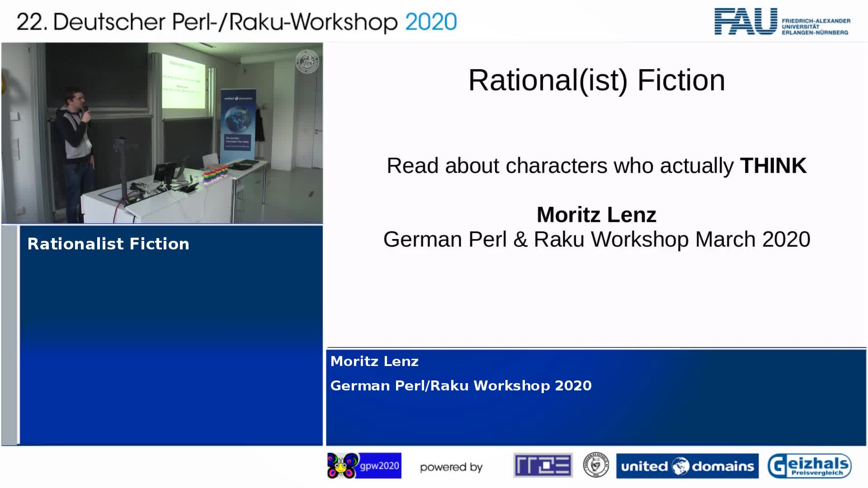Click bold 'Moritz Lenz' on the slide

pyautogui.click(x=596, y=215)
